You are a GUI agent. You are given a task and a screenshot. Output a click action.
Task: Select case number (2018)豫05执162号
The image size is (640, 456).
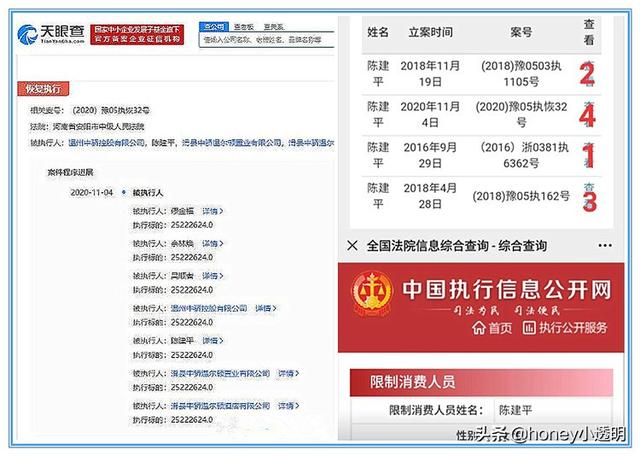pos(521,196)
